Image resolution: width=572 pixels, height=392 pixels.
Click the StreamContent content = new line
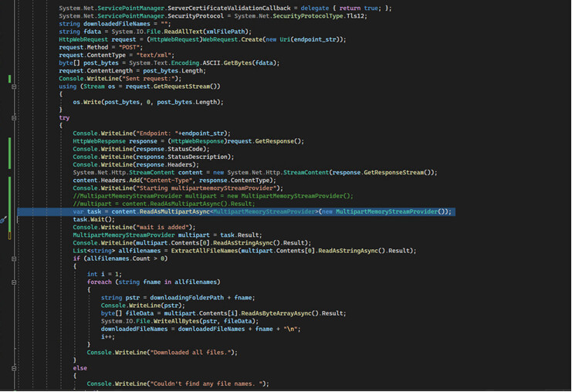coord(255,173)
